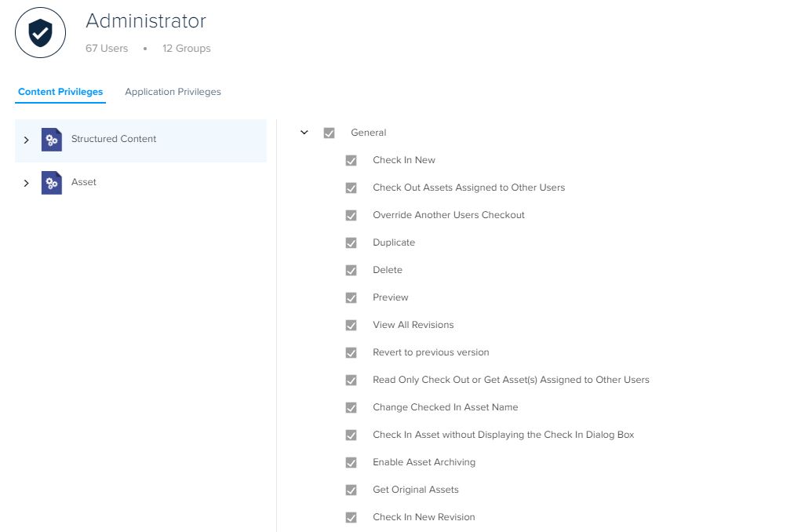
Task: Select the Structured Content row label
Action: (114, 139)
